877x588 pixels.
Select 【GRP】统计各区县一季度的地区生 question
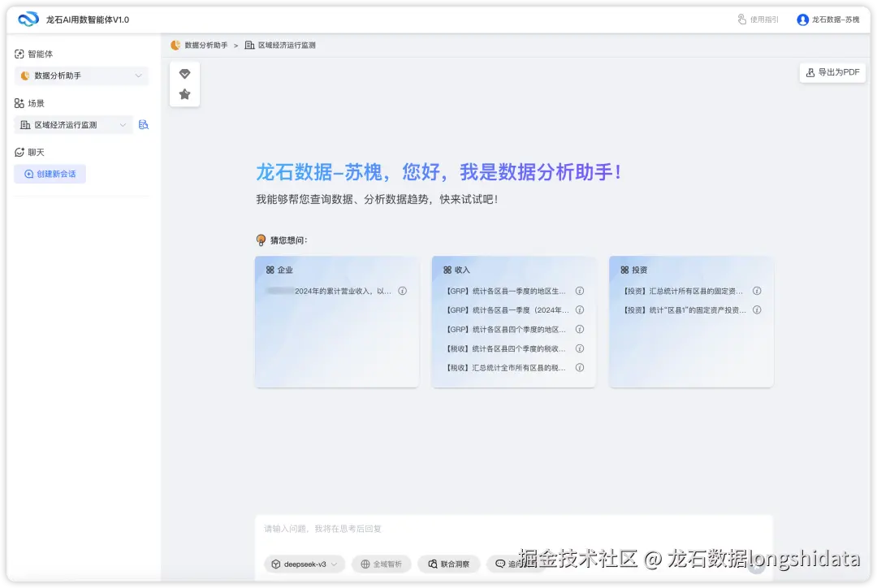click(x=505, y=291)
